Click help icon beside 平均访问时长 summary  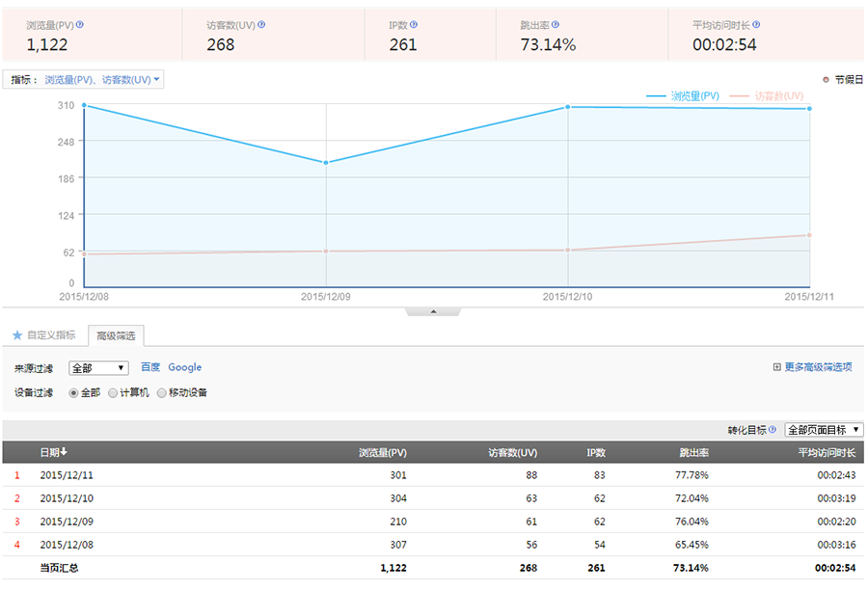(x=756, y=25)
